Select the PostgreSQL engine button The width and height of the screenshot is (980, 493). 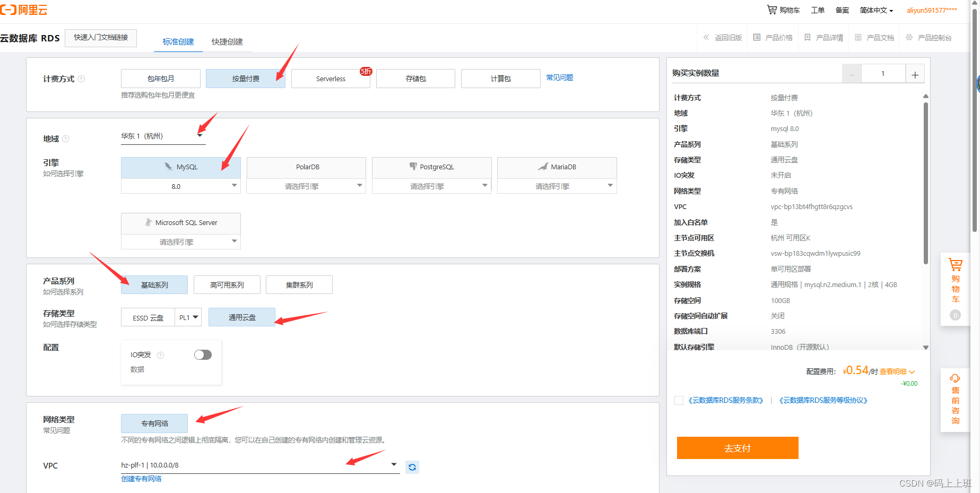pos(431,167)
